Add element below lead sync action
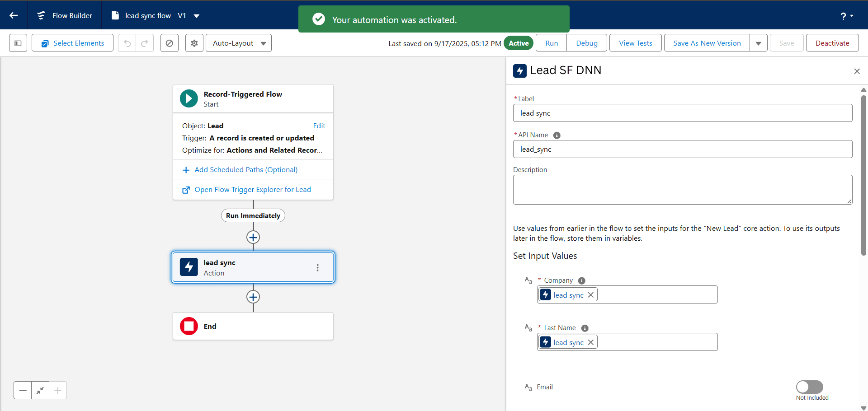 [253, 297]
